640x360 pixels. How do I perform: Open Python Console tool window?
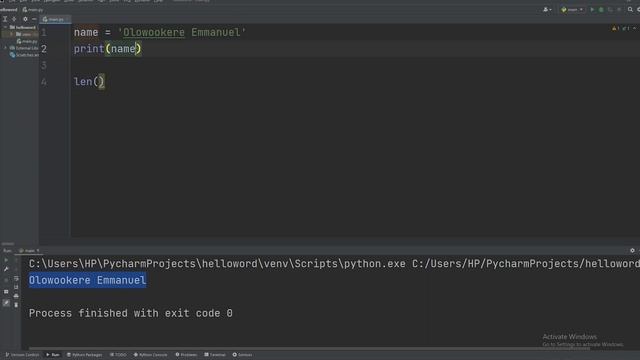[x=151, y=355]
